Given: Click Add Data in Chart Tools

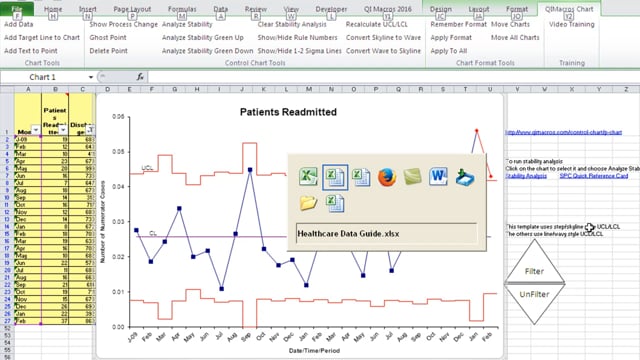Looking at the screenshot, I should 19,24.
